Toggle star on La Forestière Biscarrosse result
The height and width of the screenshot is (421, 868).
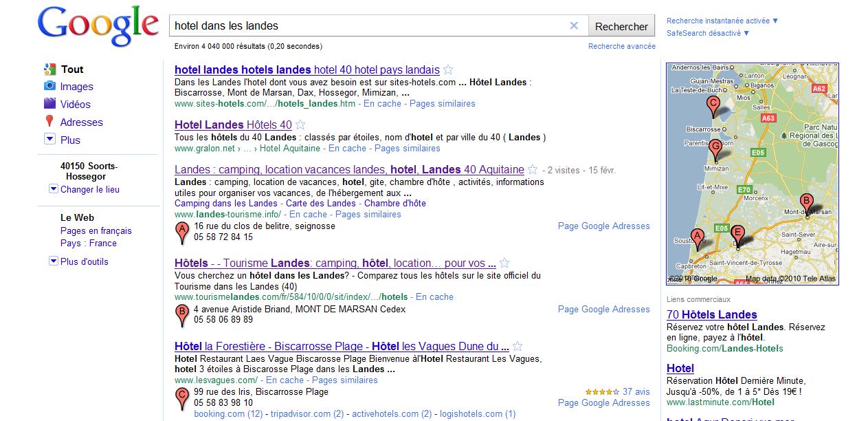[x=518, y=347]
